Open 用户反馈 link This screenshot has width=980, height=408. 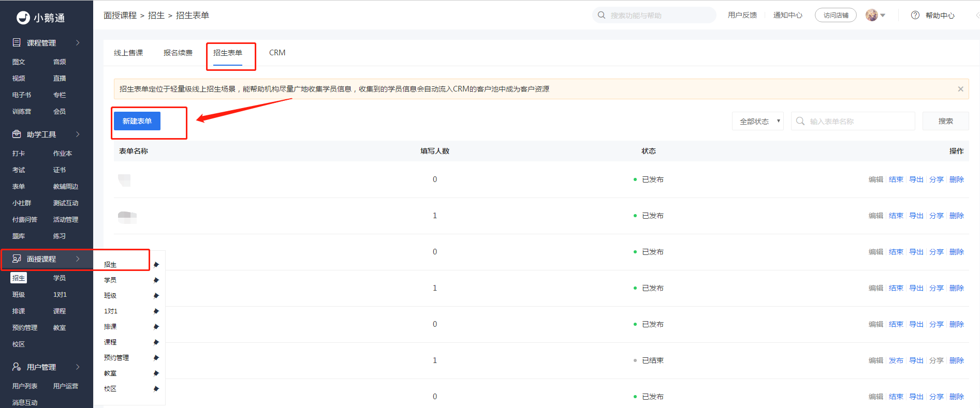click(x=742, y=15)
